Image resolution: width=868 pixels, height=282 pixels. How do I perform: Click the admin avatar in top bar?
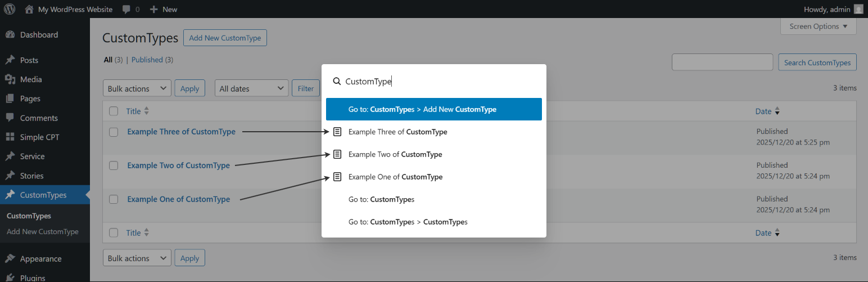(858, 9)
